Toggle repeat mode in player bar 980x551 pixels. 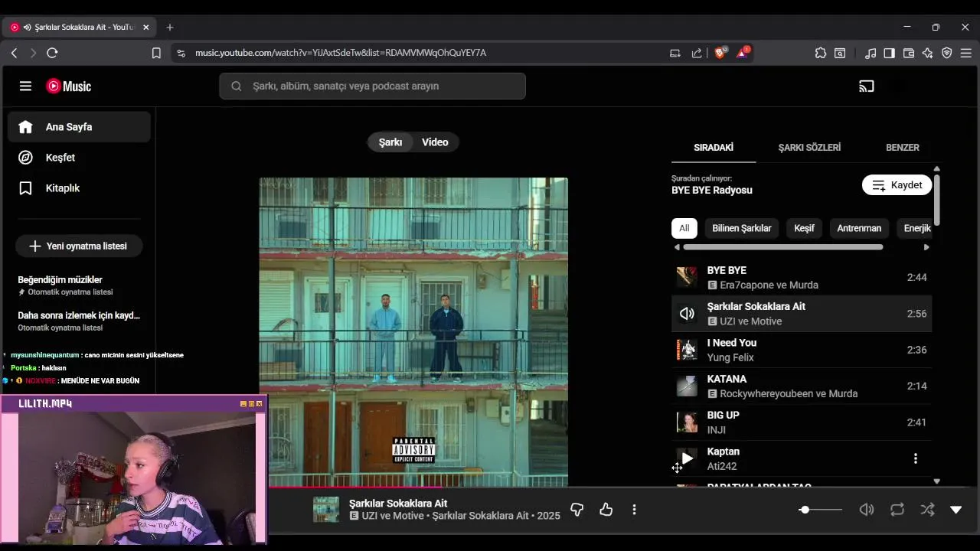(897, 510)
